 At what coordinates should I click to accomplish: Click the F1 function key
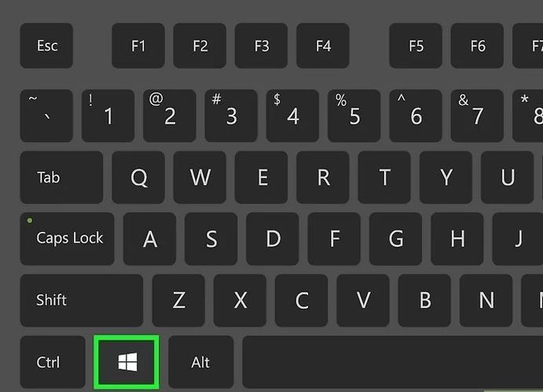point(138,46)
